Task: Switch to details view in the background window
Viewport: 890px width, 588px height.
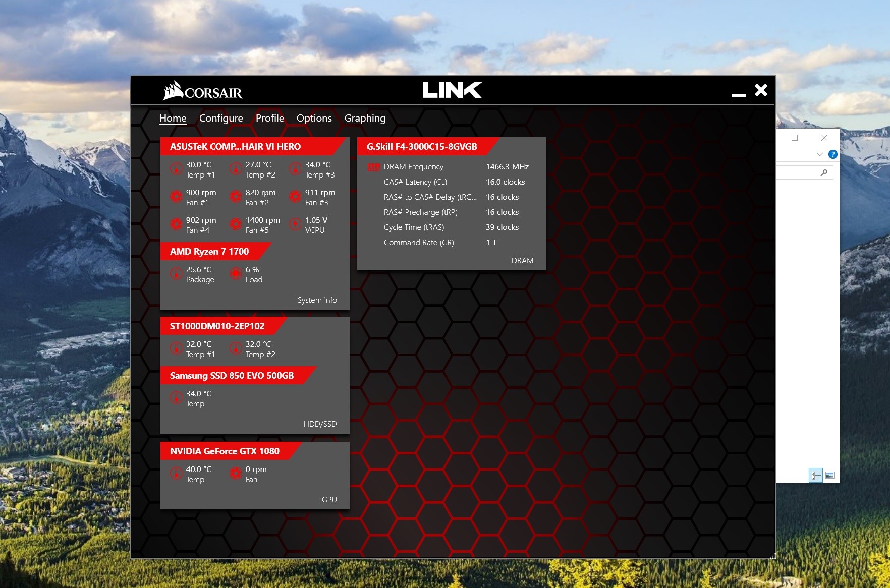Action: tap(816, 475)
